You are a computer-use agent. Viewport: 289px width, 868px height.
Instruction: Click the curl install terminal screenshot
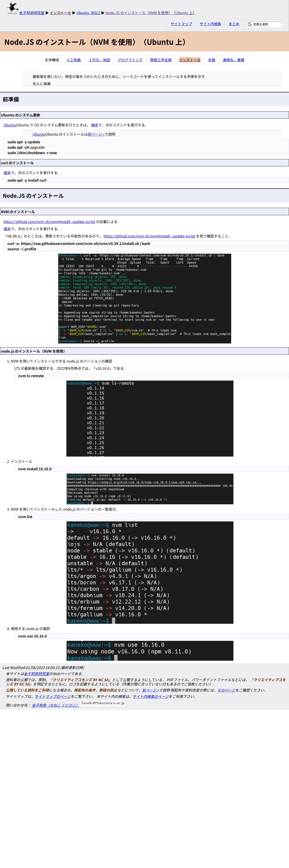(145, 299)
